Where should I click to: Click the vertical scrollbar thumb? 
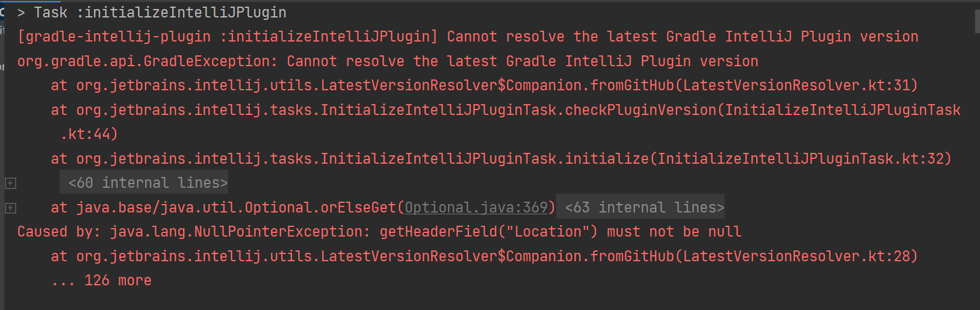tap(977, 21)
